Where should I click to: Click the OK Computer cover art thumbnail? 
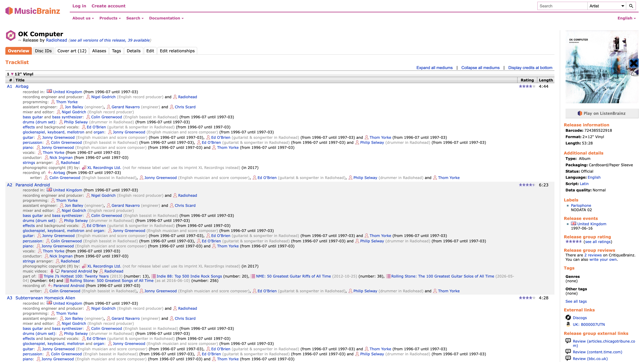click(602, 67)
